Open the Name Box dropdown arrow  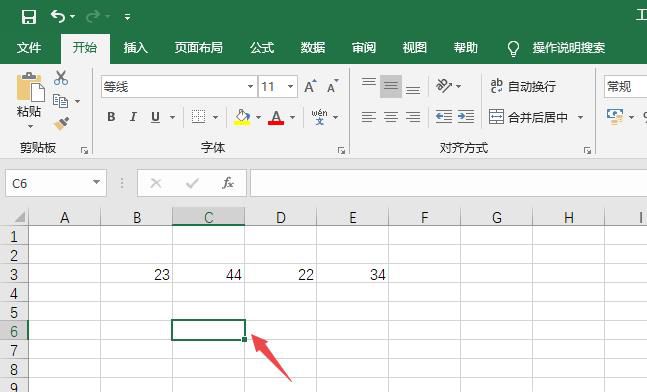97,182
